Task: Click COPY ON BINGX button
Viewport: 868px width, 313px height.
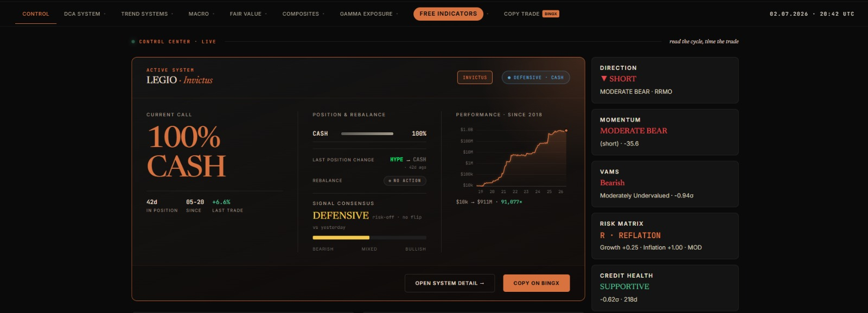Action: (x=537, y=283)
